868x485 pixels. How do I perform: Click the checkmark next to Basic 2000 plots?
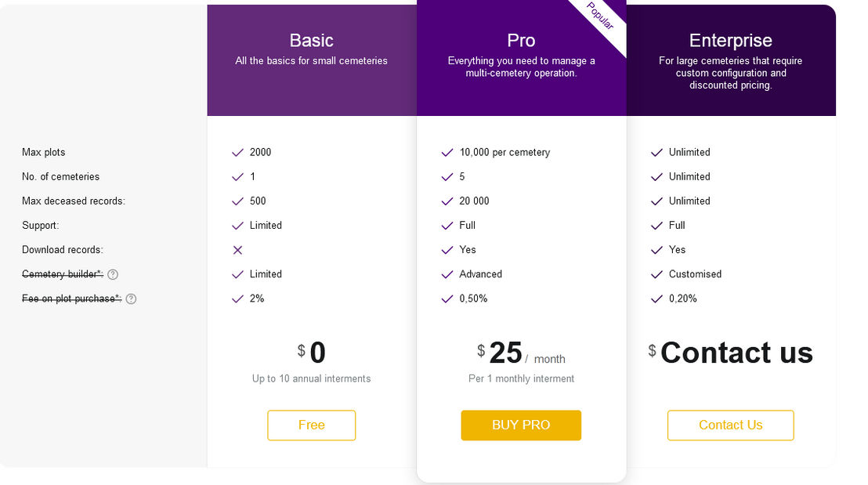point(237,153)
